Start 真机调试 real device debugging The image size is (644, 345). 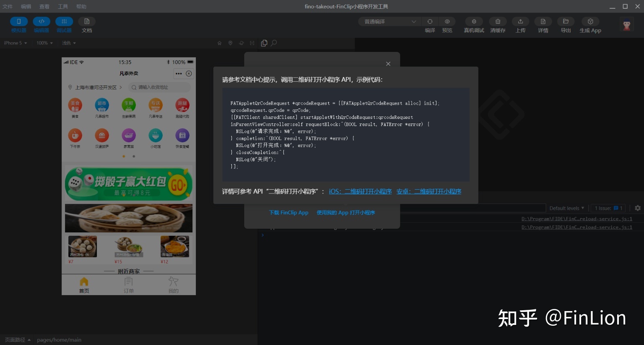tap(474, 21)
